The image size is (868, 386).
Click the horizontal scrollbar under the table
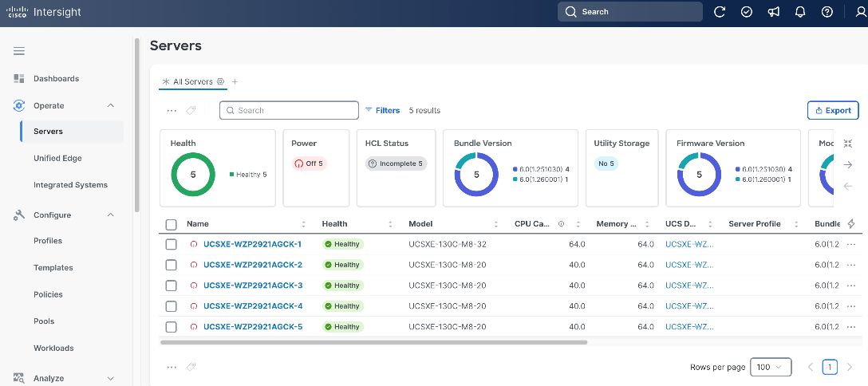coord(373,342)
